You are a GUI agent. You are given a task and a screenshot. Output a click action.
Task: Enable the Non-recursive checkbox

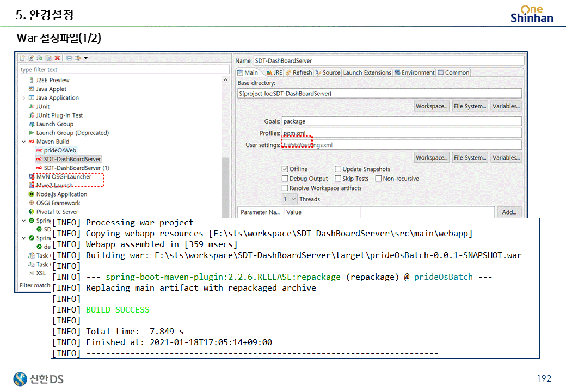tap(378, 179)
